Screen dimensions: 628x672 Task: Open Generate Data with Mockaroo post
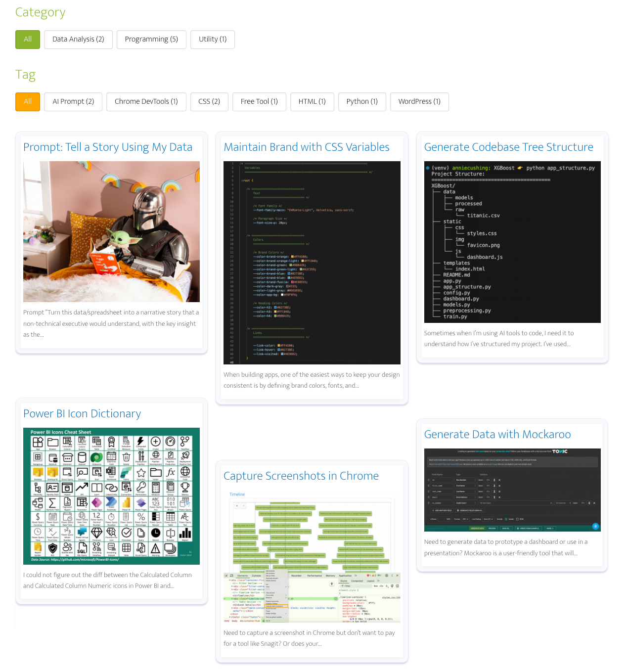[x=497, y=435]
